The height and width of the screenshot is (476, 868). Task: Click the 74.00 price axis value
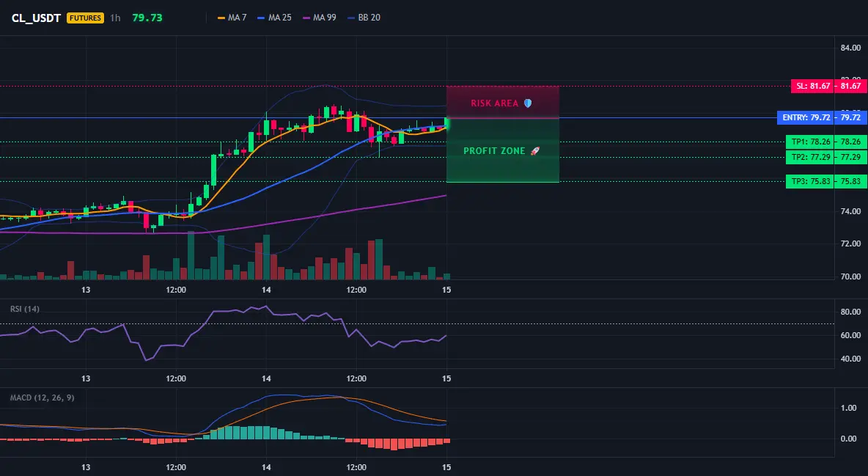pyautogui.click(x=850, y=211)
